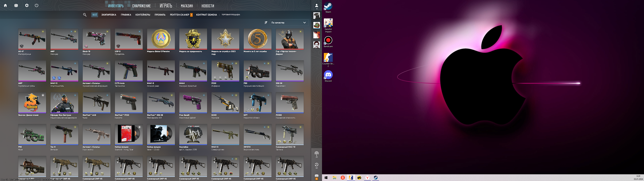Click the sort order icon
The width and height of the screenshot is (644, 181).
pos(266,23)
